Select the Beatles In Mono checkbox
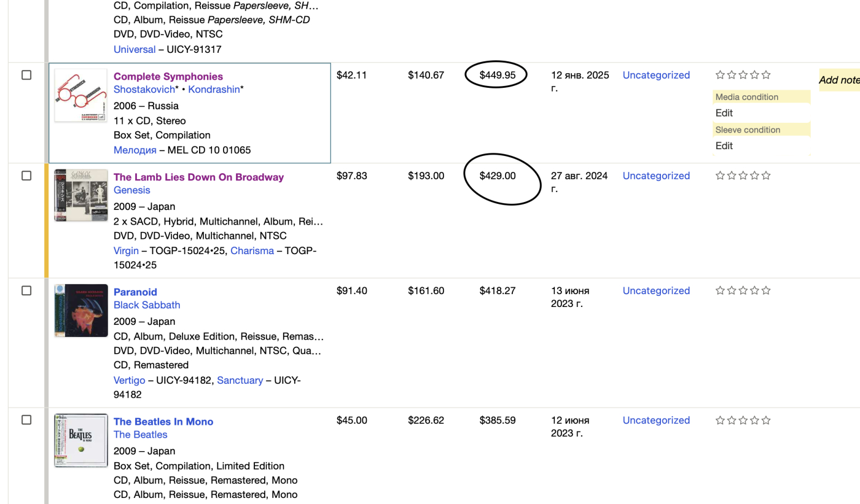This screenshot has width=860, height=504. (26, 420)
